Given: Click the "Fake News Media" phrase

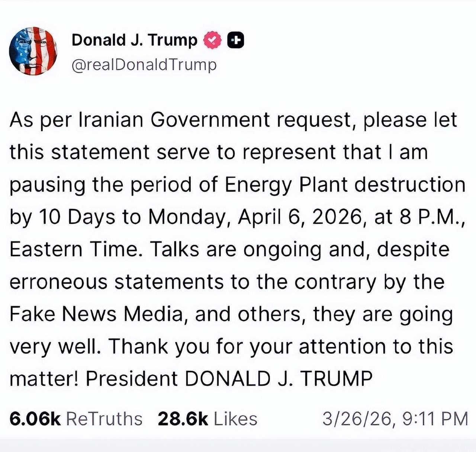Looking at the screenshot, I should coord(96,314).
